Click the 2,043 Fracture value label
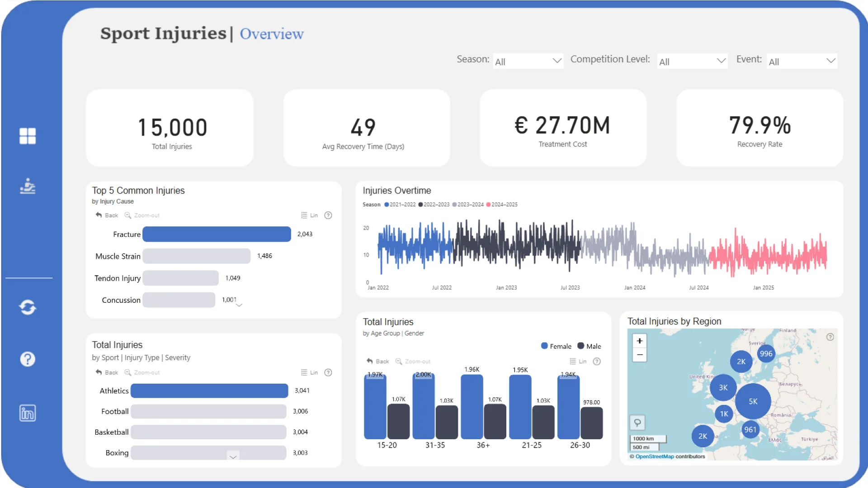The height and width of the screenshot is (488, 868). (305, 234)
